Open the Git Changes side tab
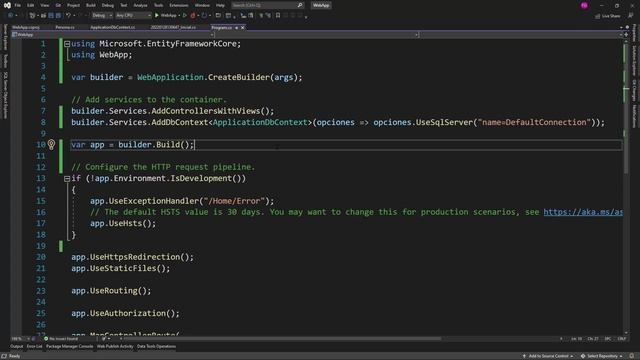The height and width of the screenshot is (360, 640). point(635,90)
